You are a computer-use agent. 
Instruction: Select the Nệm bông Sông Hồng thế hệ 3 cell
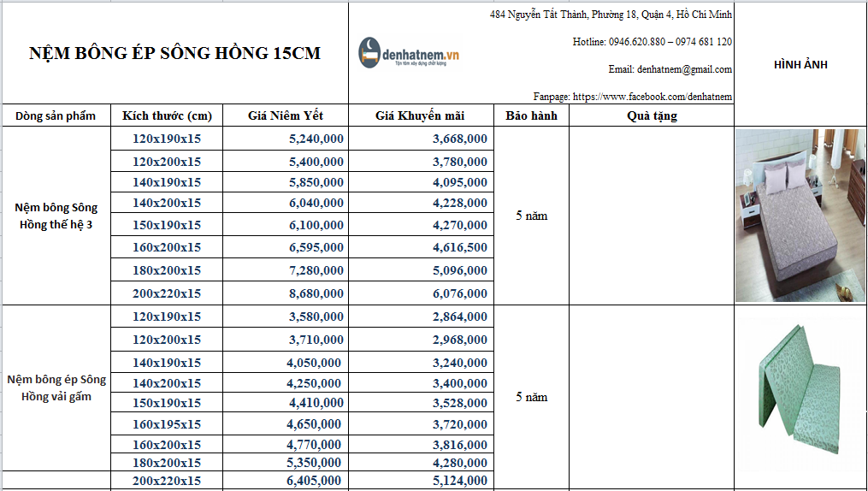point(56,216)
